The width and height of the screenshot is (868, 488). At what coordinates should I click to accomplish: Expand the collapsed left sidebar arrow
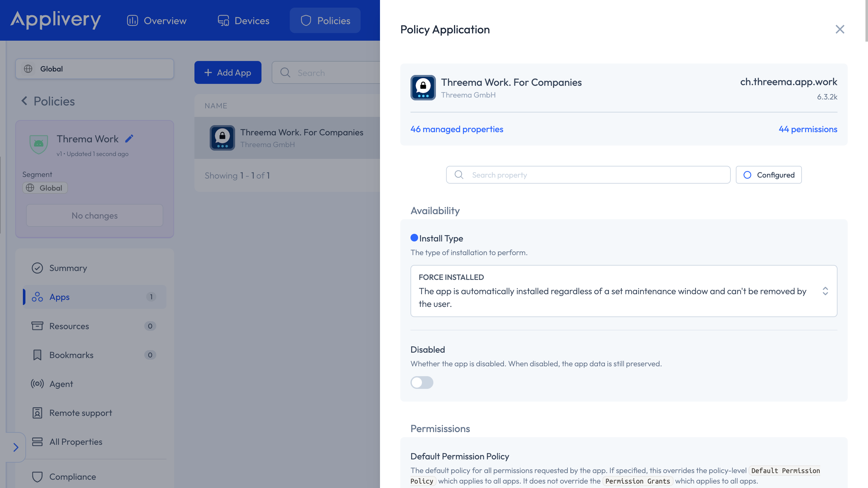pyautogui.click(x=16, y=447)
